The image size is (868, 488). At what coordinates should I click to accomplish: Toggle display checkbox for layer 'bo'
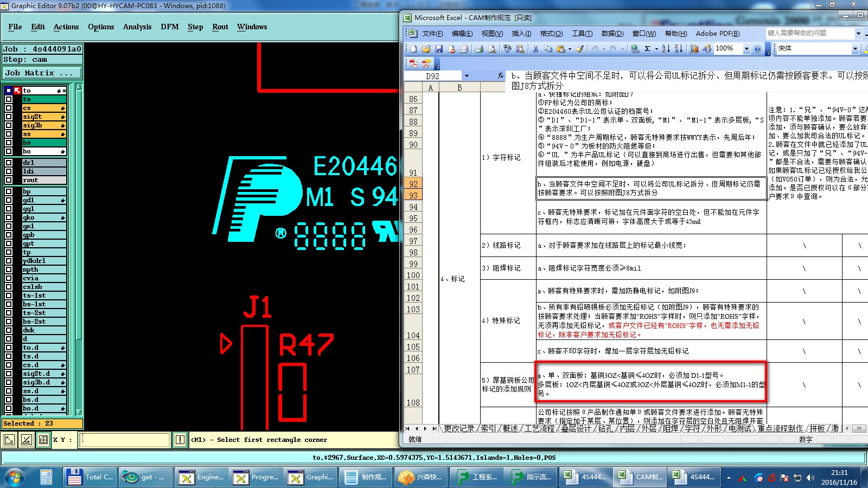coord(9,151)
